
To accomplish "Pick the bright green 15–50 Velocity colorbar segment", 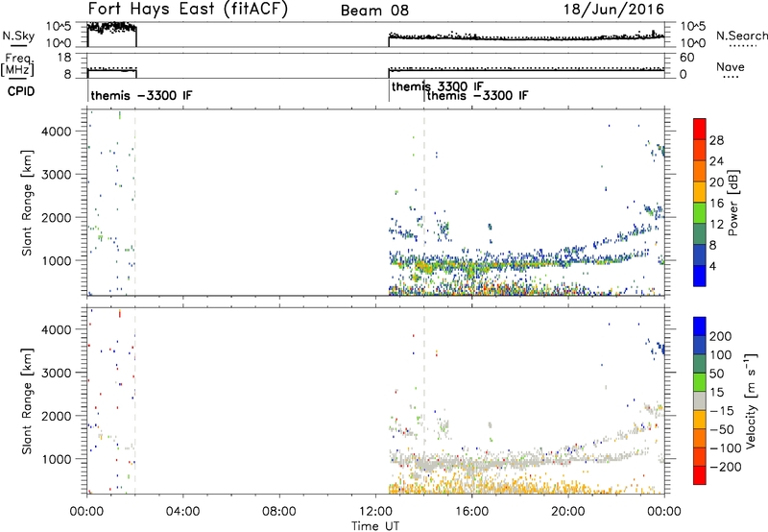I will pos(700,382).
